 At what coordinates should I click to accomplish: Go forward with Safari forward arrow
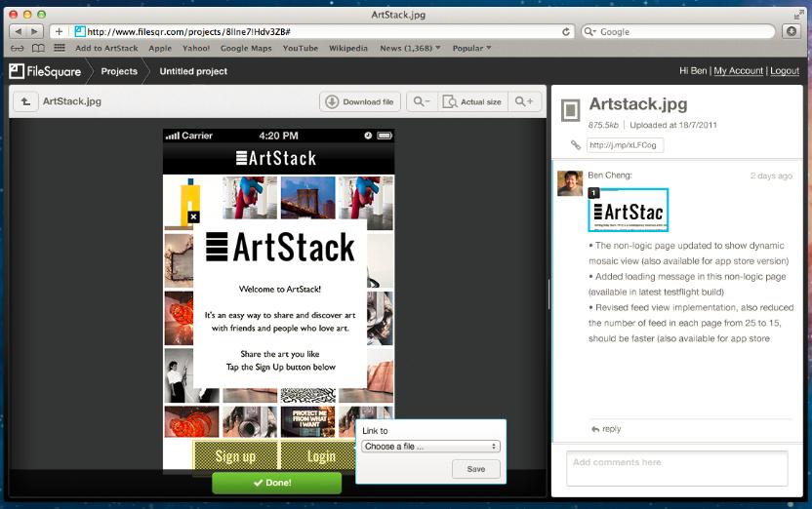[x=35, y=31]
